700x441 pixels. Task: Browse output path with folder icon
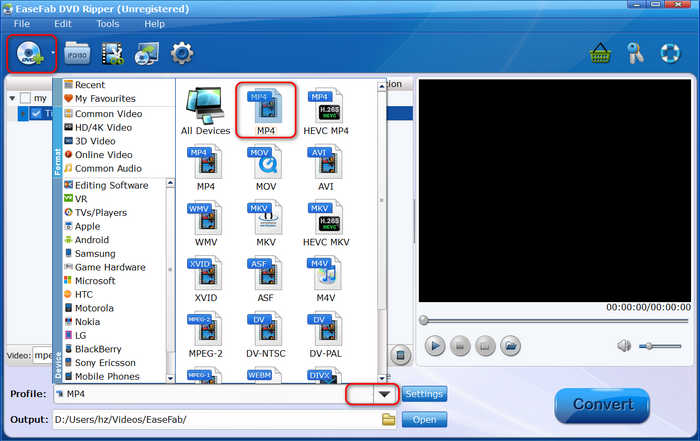388,420
